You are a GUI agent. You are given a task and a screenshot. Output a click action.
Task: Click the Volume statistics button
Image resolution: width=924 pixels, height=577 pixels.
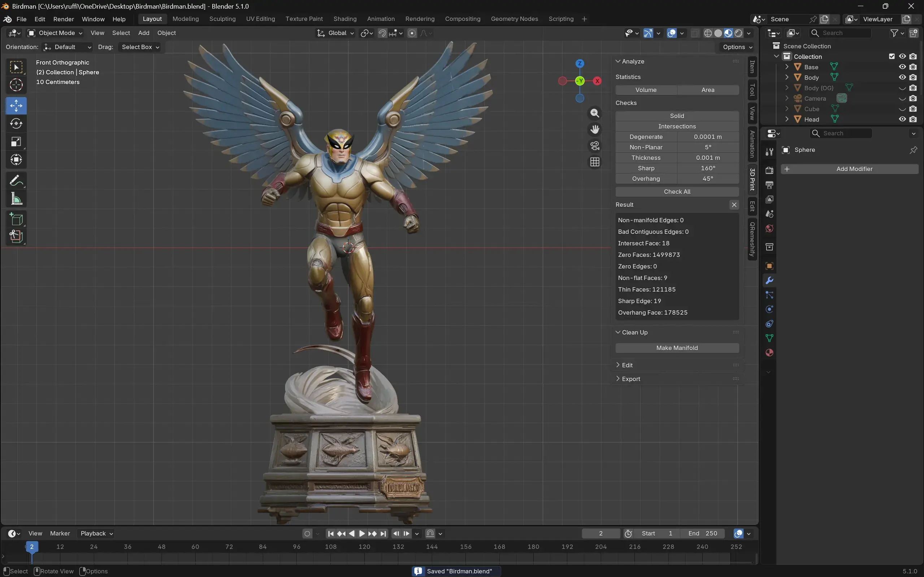(646, 90)
